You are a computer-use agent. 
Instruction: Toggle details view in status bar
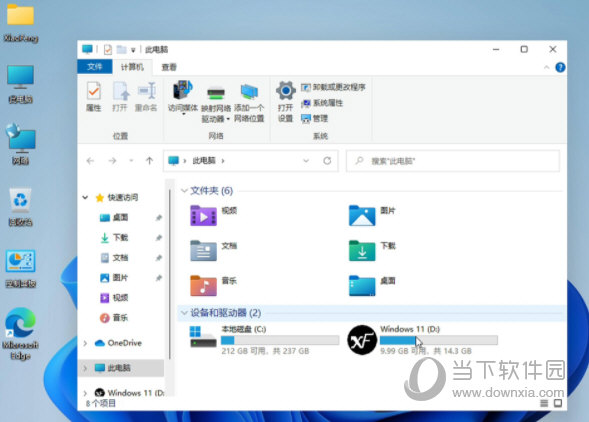[x=544, y=403]
